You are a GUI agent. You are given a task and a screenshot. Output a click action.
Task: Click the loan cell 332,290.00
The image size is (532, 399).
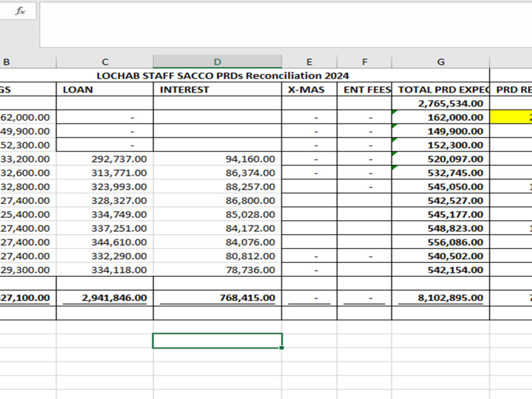coord(105,256)
